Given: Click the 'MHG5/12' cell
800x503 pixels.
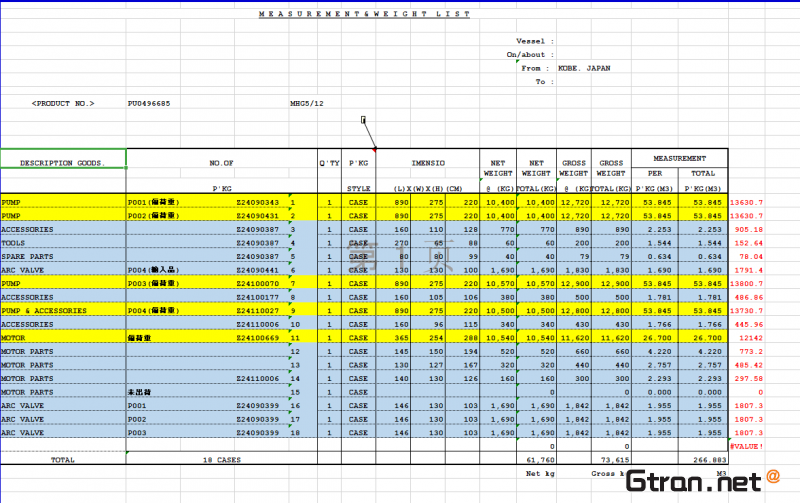Looking at the screenshot, I should click(x=307, y=104).
